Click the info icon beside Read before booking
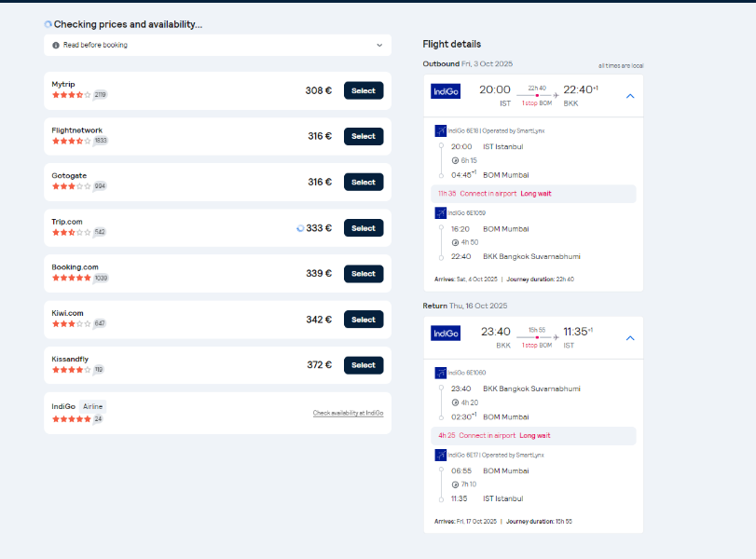The width and height of the screenshot is (756, 559). pyautogui.click(x=56, y=46)
